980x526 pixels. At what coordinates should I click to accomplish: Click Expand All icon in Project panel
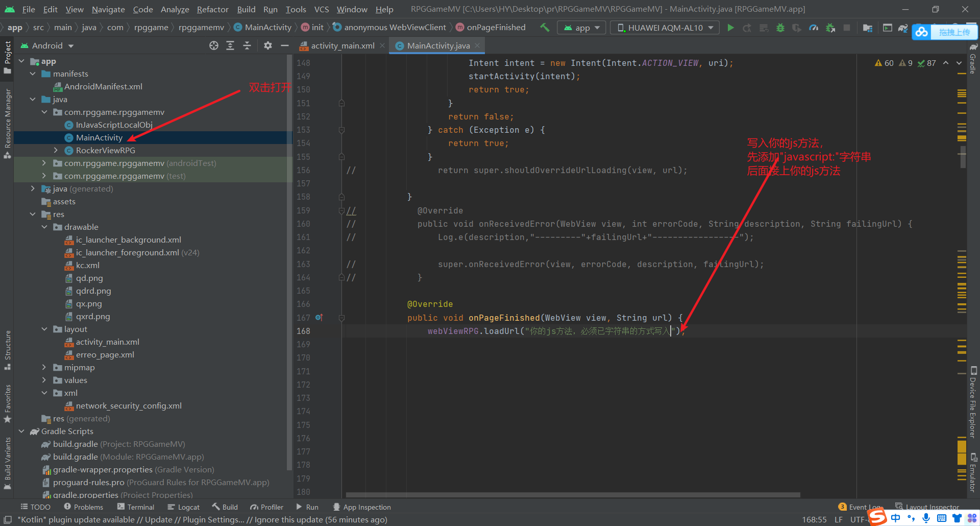230,45
